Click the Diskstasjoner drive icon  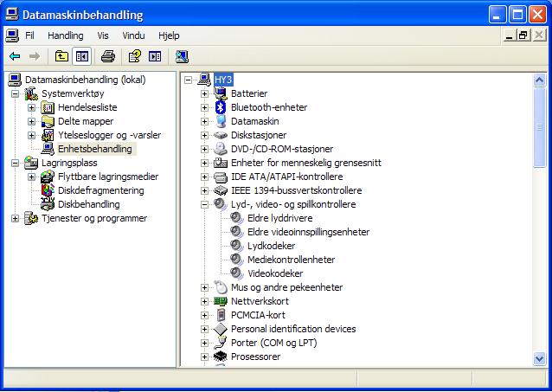click(221, 135)
